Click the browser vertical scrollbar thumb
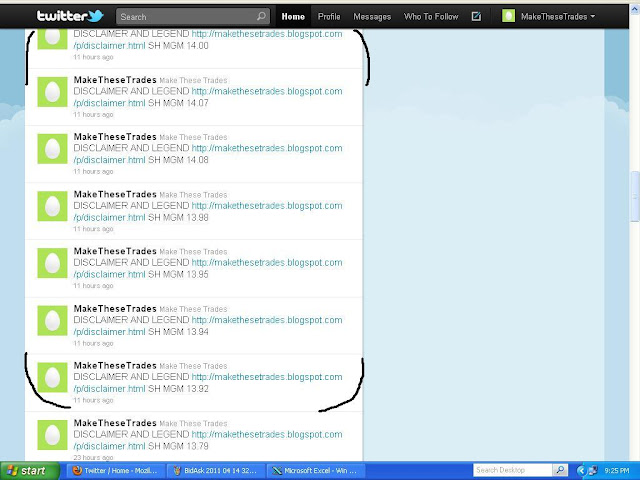 click(635, 197)
